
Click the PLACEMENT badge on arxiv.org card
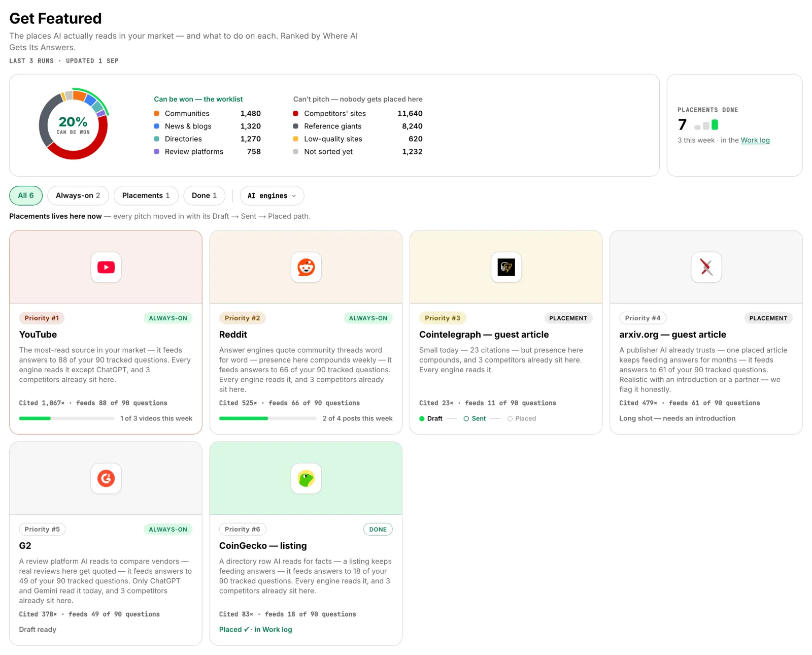[x=768, y=318]
